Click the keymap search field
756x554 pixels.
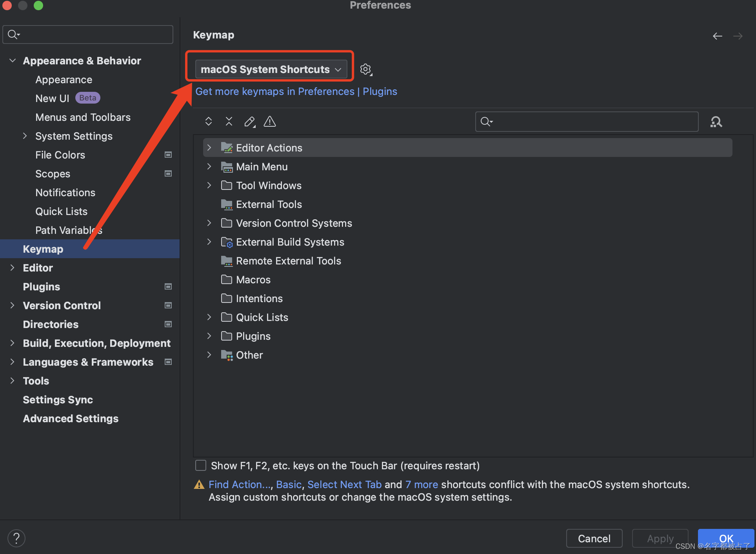click(x=586, y=121)
